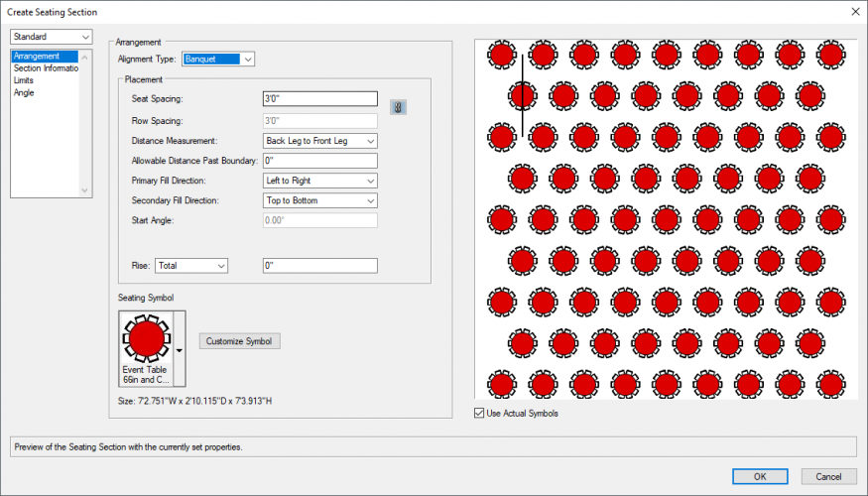Image resolution: width=868 pixels, height=496 pixels.
Task: Close the Create Seating Section dialog
Action: (x=854, y=11)
